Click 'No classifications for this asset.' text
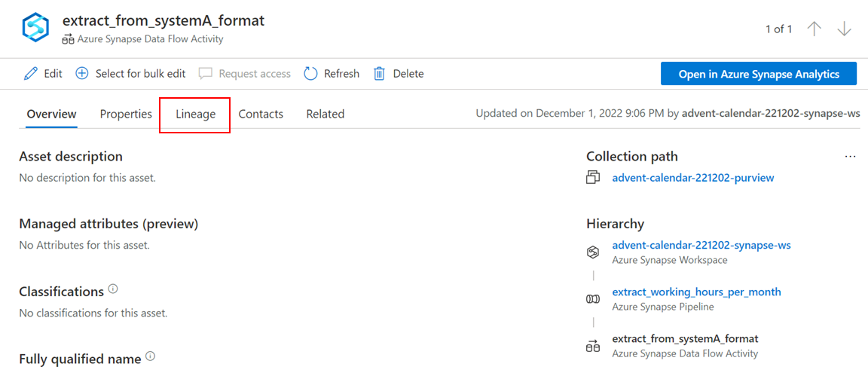Viewport: 868px width, 373px height. (x=93, y=313)
